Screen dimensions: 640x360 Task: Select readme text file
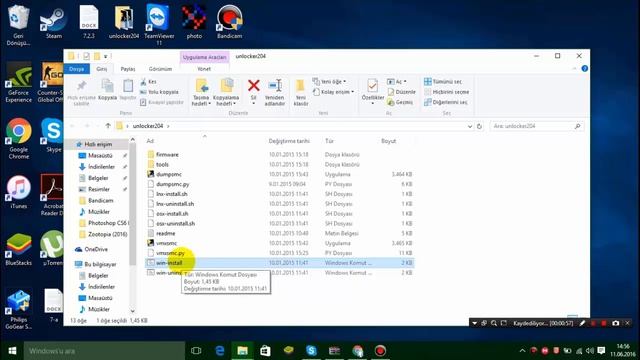point(166,233)
